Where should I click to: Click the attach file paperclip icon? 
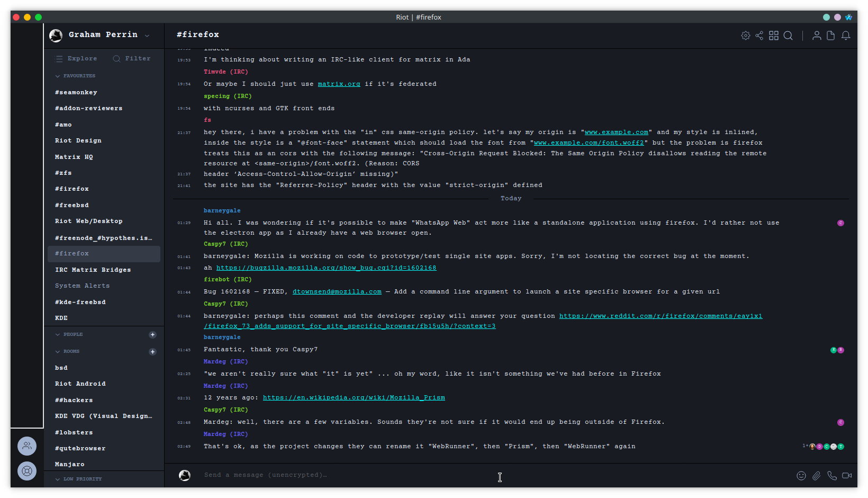tap(817, 476)
